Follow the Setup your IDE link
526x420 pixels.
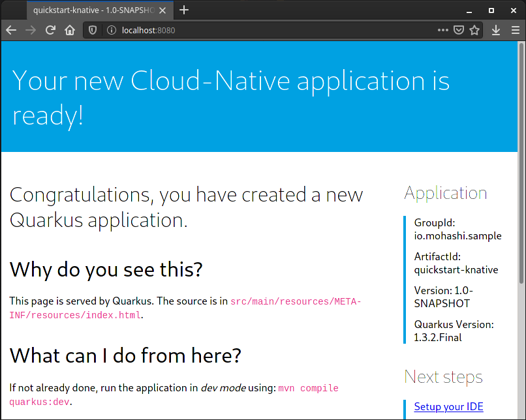coord(448,406)
